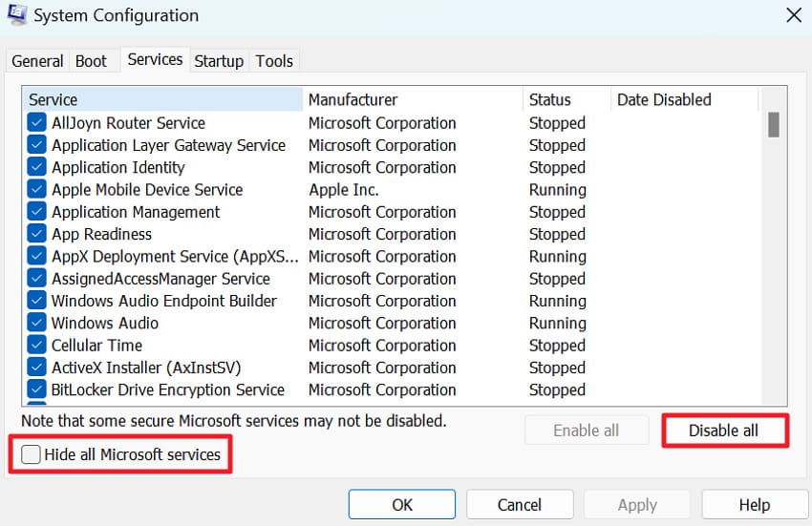The width and height of the screenshot is (812, 526).
Task: Uncheck Windows Audio Endpoint Builder checkbox
Action: tap(36, 301)
